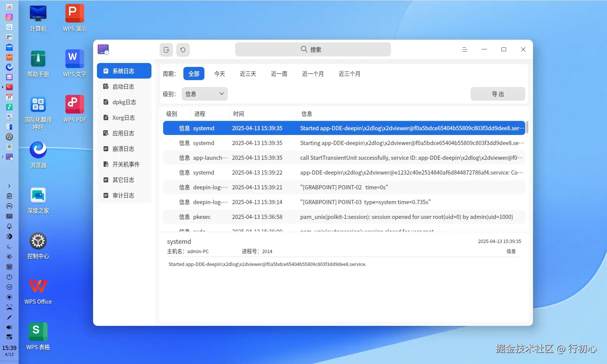Click the refresh icon button in title bar

click(x=183, y=50)
